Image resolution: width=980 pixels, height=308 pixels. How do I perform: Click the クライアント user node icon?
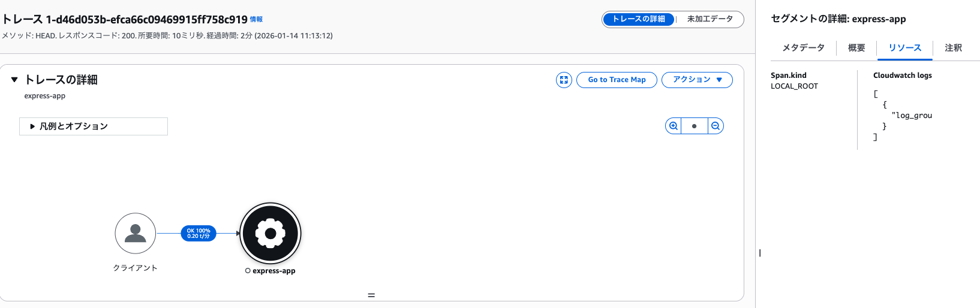coord(136,233)
